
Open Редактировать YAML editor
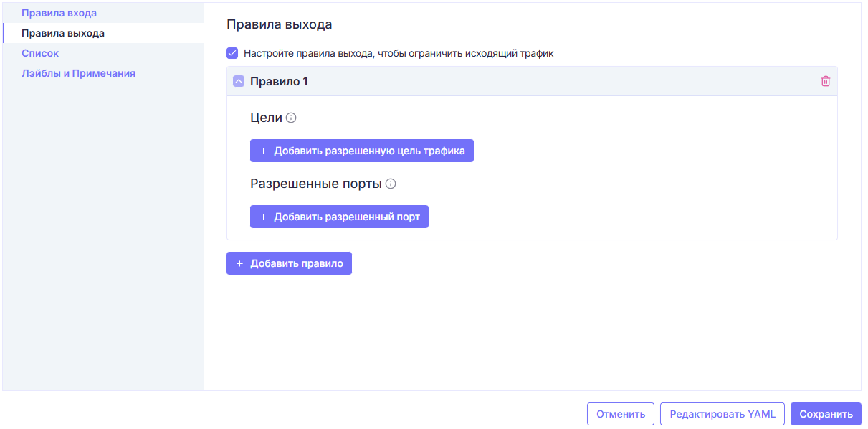point(722,414)
